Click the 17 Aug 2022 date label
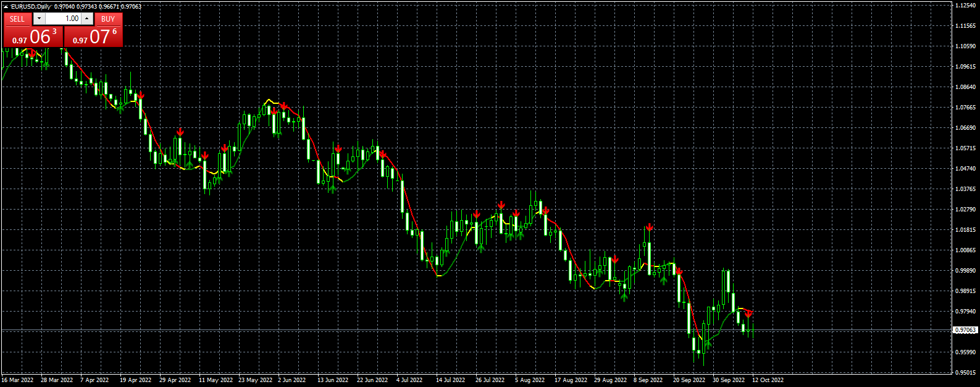Screen dimensions: 980x387 coord(571,380)
